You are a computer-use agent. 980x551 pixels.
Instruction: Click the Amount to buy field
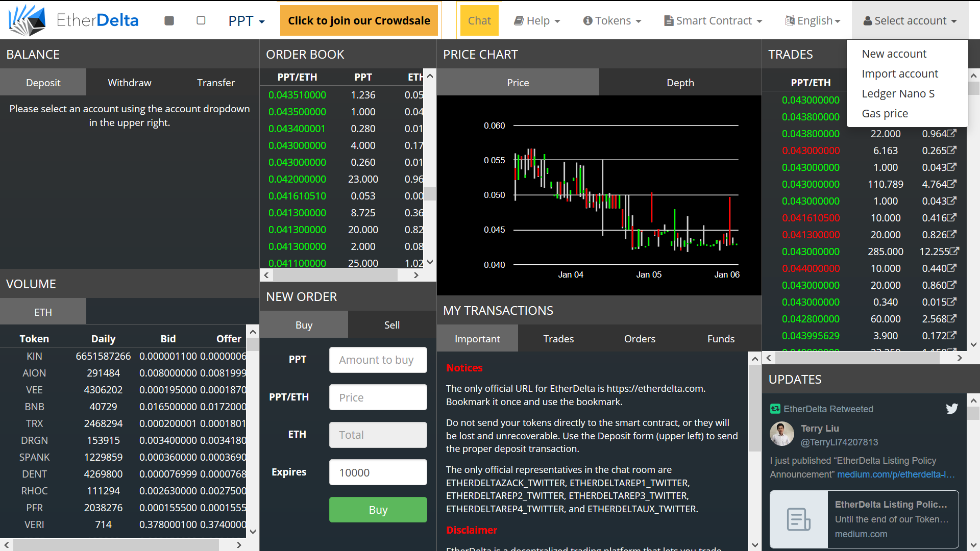[378, 360]
